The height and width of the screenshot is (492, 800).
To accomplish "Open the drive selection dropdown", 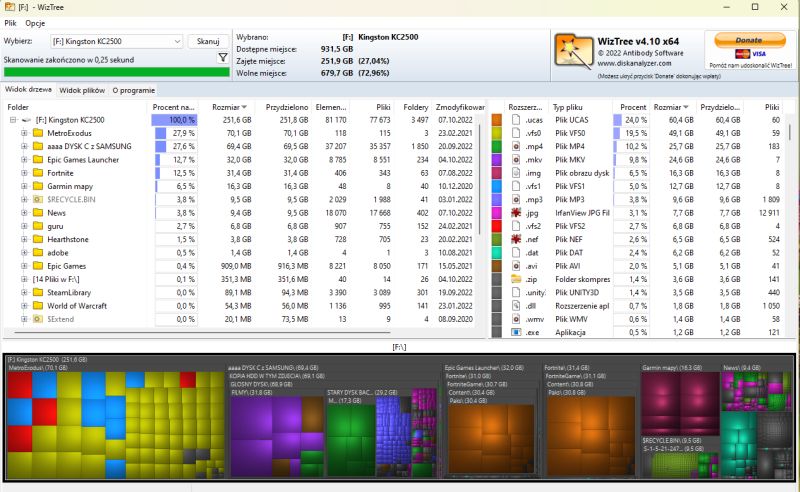I will 176,42.
